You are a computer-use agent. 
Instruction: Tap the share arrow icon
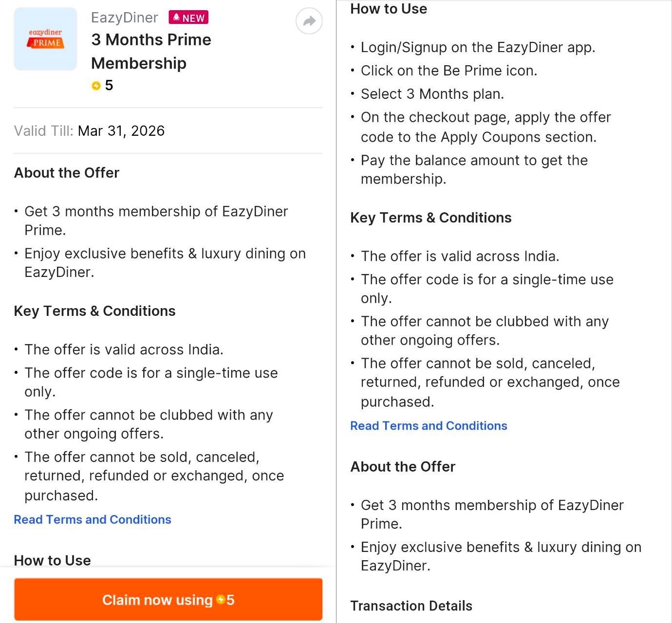[309, 21]
